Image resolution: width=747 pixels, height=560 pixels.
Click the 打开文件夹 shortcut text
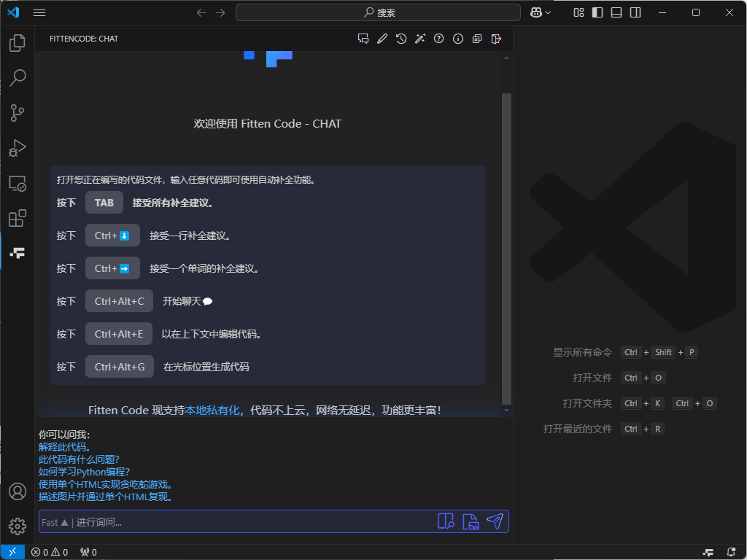(x=587, y=403)
